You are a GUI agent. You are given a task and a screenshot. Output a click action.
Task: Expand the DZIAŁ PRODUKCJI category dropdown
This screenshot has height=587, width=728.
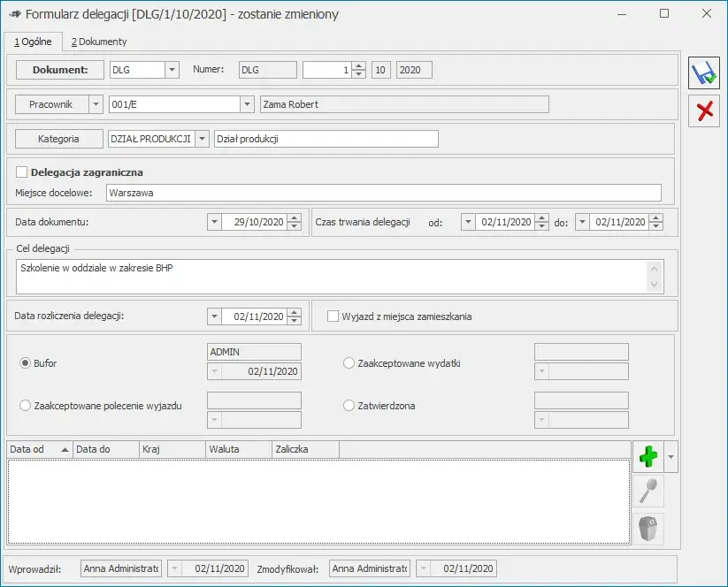pos(203,139)
